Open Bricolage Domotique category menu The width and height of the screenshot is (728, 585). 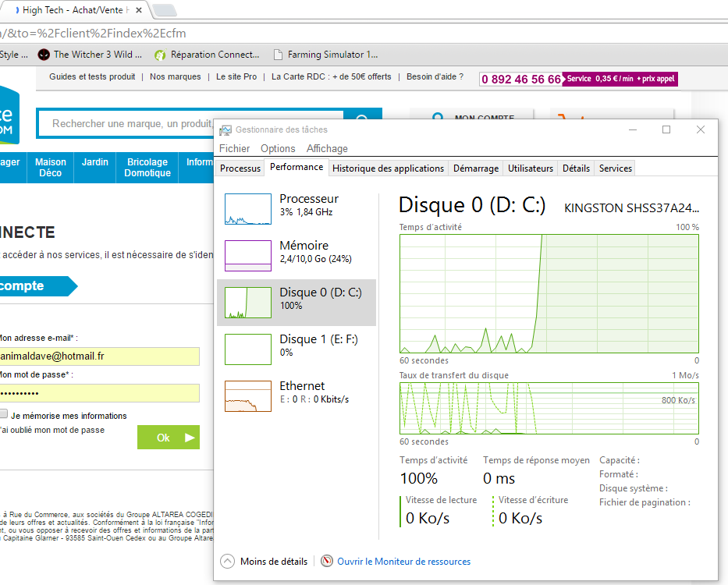147,168
